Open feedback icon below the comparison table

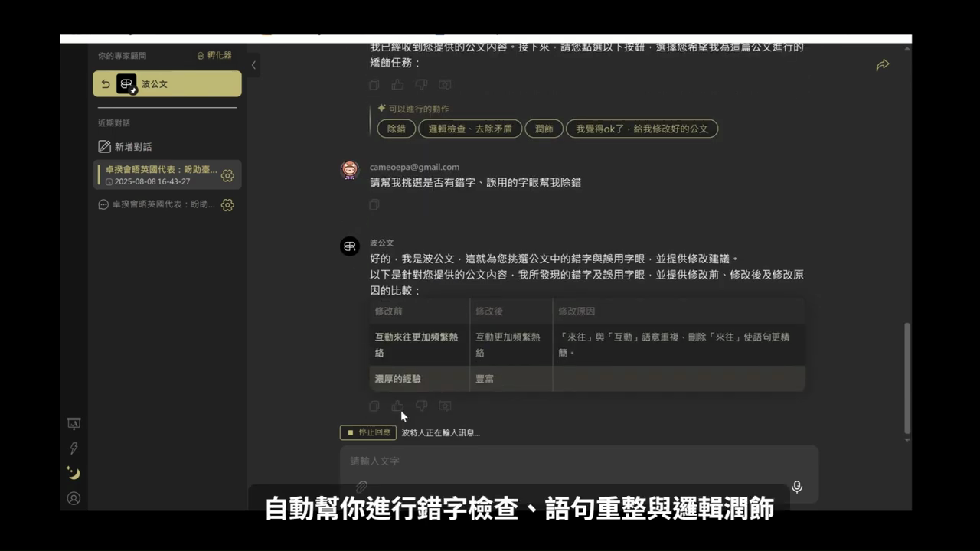[x=445, y=406]
